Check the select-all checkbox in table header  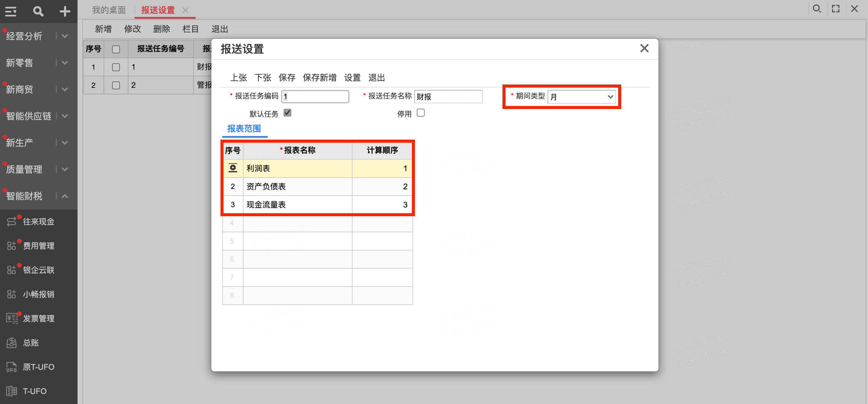tap(116, 49)
